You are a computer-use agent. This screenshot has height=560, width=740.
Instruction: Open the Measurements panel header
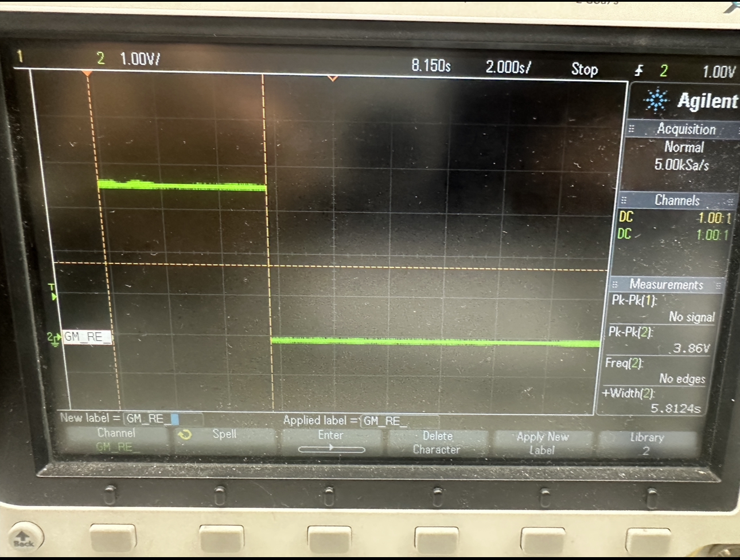[x=667, y=285]
